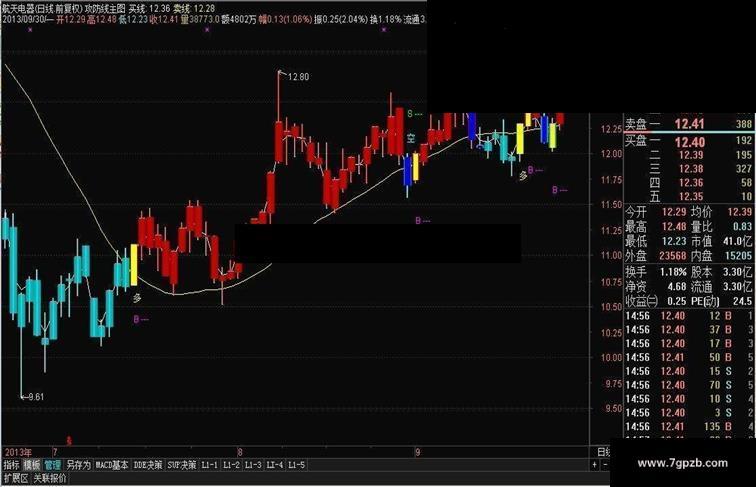Click the 内盘 15205 value

738,255
